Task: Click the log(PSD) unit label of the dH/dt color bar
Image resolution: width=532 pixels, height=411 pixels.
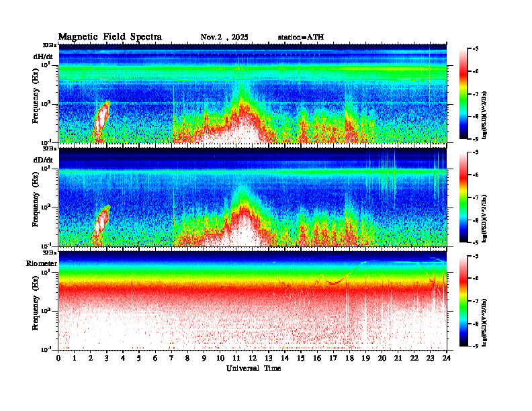Action: pos(484,115)
